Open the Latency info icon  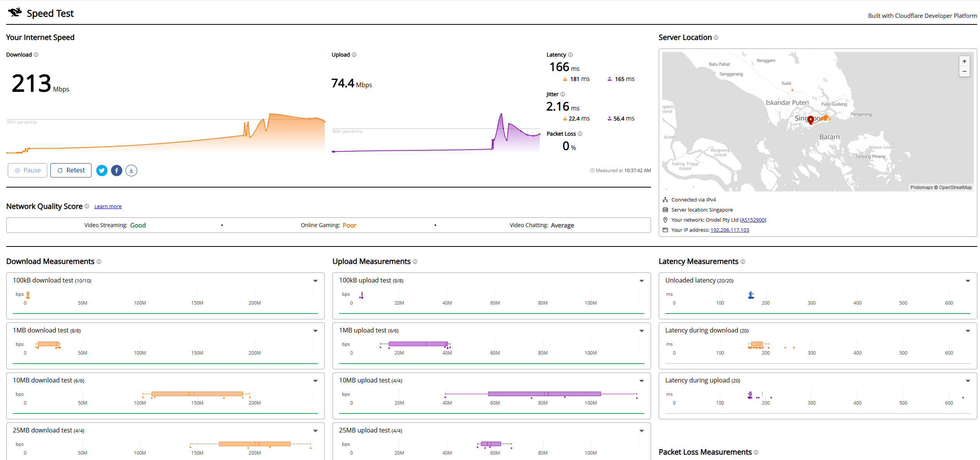tap(570, 55)
